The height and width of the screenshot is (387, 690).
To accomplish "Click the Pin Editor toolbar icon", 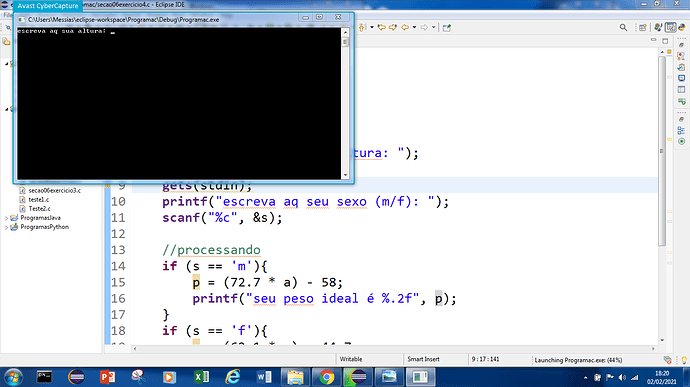I will point(447,28).
